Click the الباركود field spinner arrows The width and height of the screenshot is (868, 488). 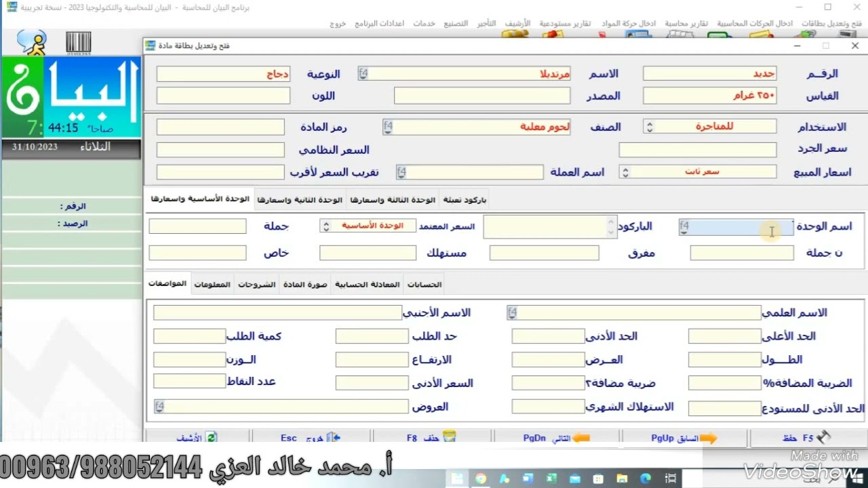[612, 228]
